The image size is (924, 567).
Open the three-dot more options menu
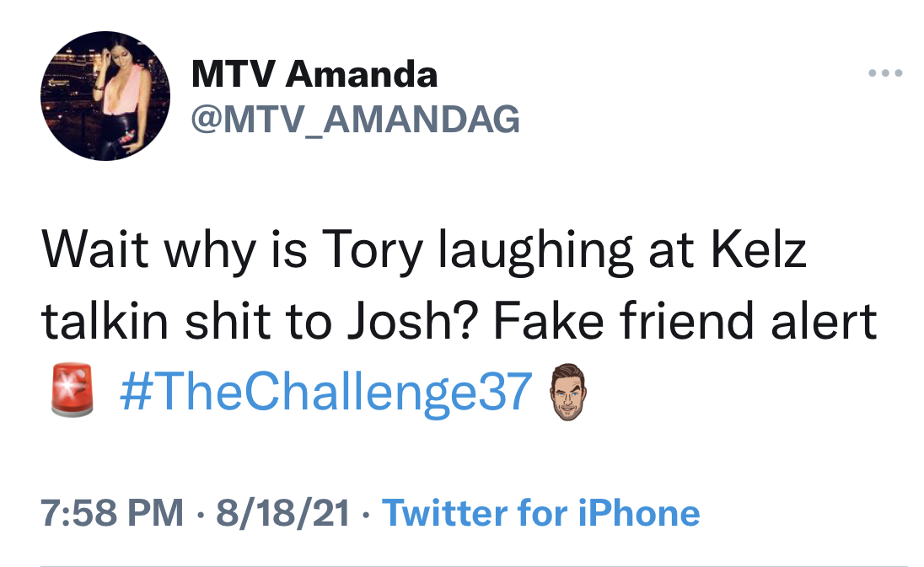(x=885, y=73)
